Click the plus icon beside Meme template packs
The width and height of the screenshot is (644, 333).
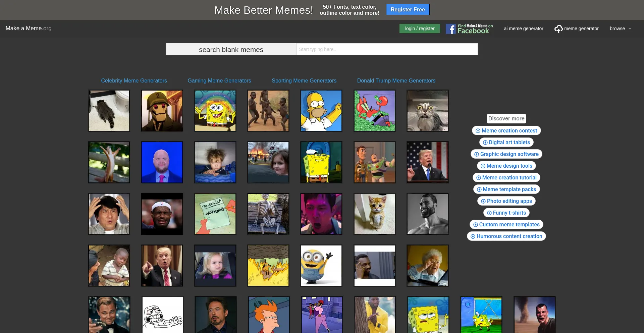point(479,189)
